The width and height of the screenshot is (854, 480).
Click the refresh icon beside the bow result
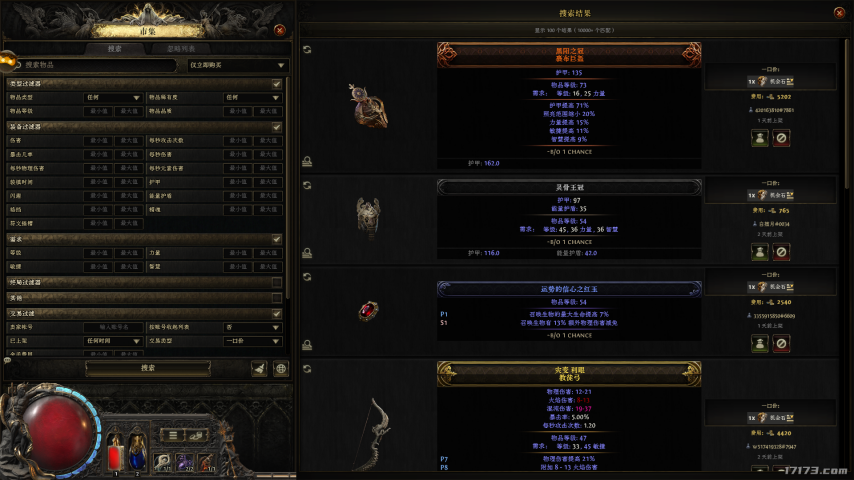pyautogui.click(x=307, y=369)
